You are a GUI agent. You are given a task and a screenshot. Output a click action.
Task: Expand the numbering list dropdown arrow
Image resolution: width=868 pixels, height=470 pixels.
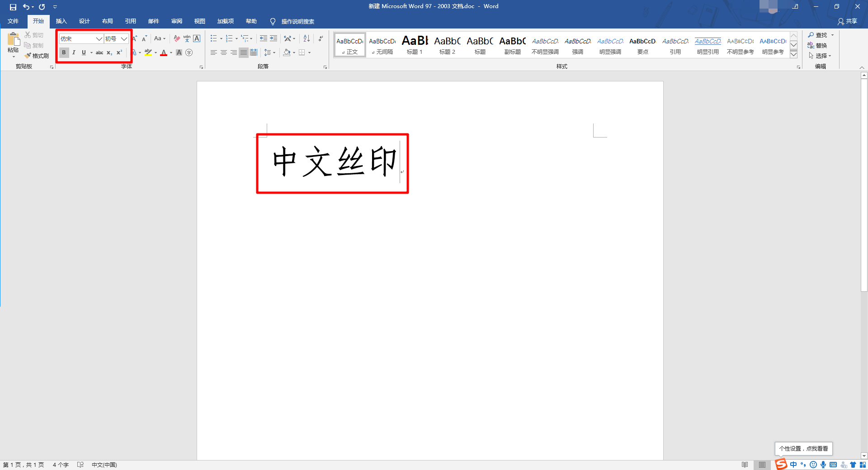236,39
